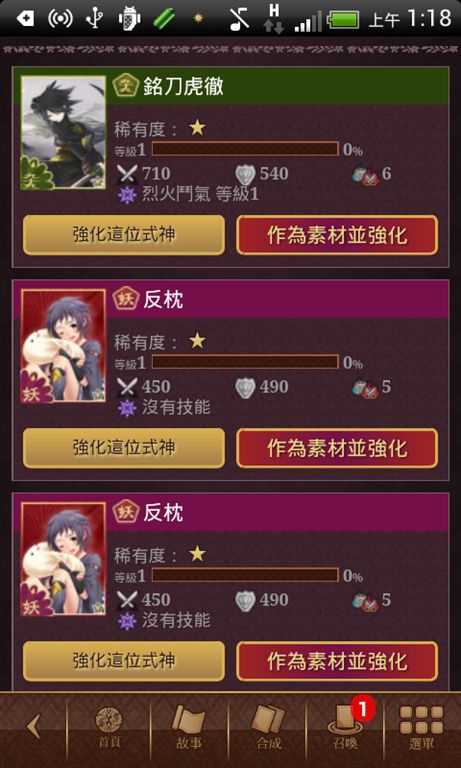Open the 合成 synthesis cards icon
The width and height of the screenshot is (461, 768).
click(268, 728)
